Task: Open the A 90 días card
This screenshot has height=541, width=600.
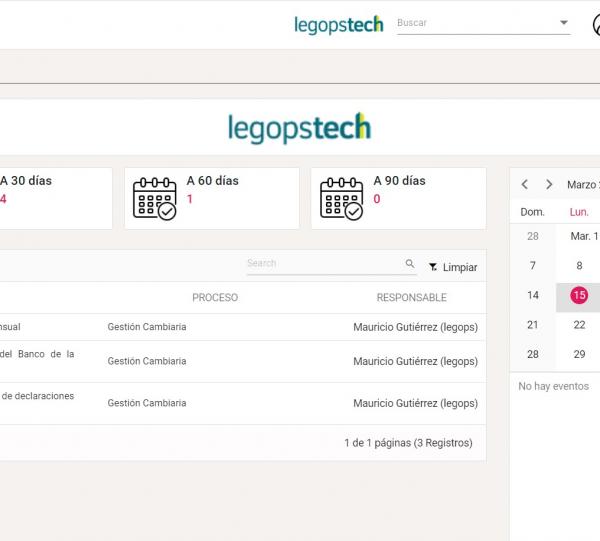Action: tap(398, 198)
